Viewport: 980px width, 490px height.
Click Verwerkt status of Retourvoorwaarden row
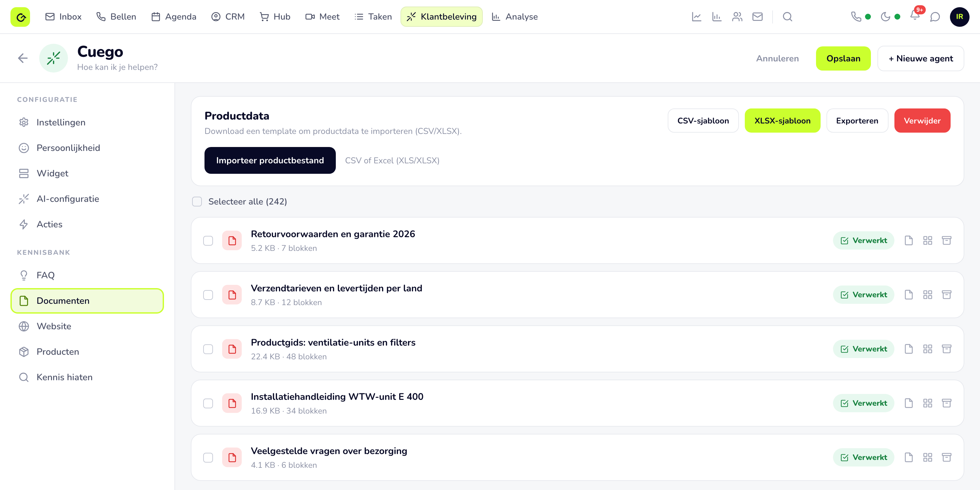(864, 240)
